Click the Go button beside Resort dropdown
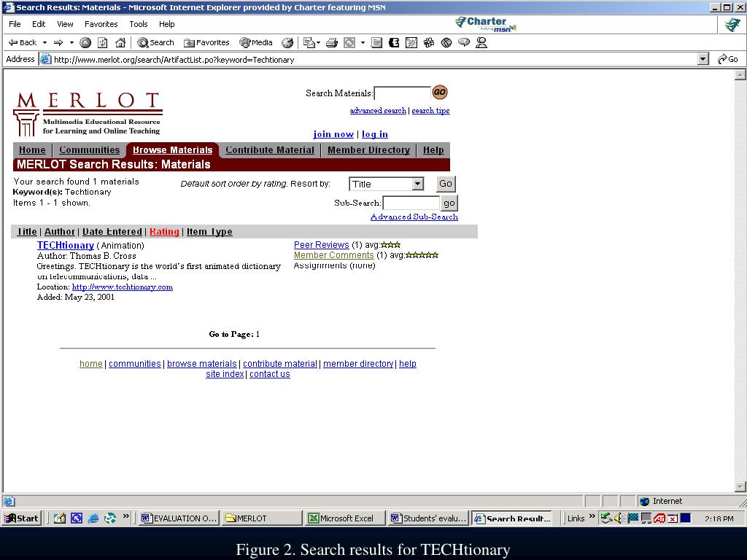The width and height of the screenshot is (747, 560). (x=446, y=184)
